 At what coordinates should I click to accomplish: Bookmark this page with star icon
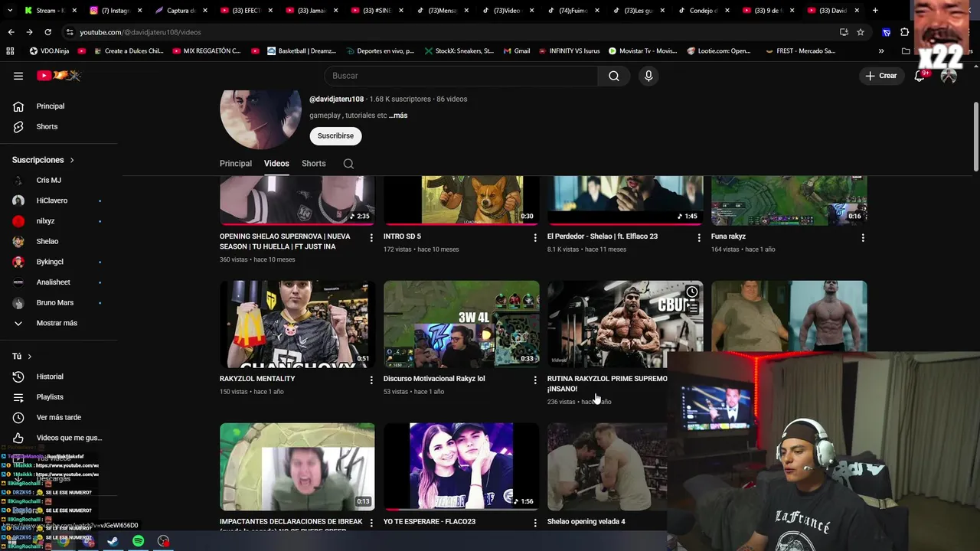(x=861, y=32)
